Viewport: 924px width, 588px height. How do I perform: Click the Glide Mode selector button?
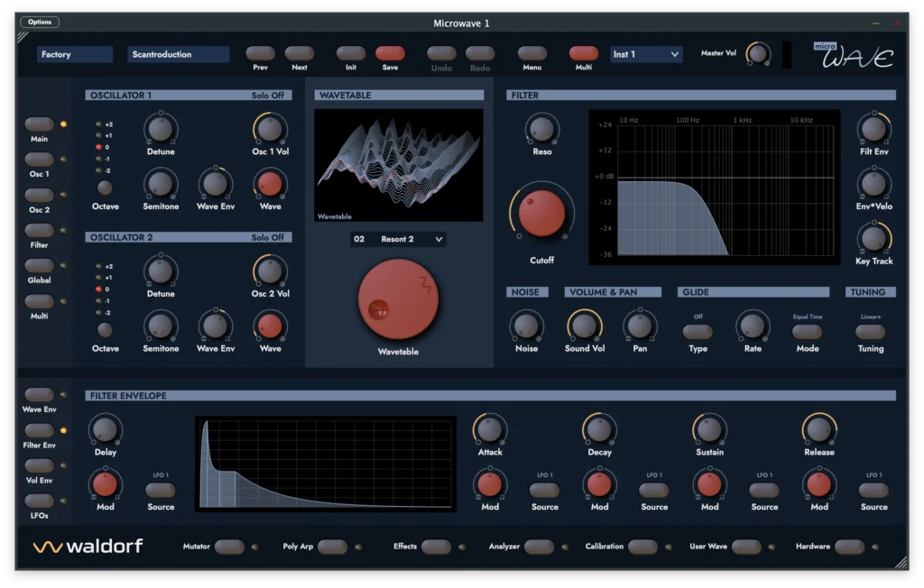[808, 332]
